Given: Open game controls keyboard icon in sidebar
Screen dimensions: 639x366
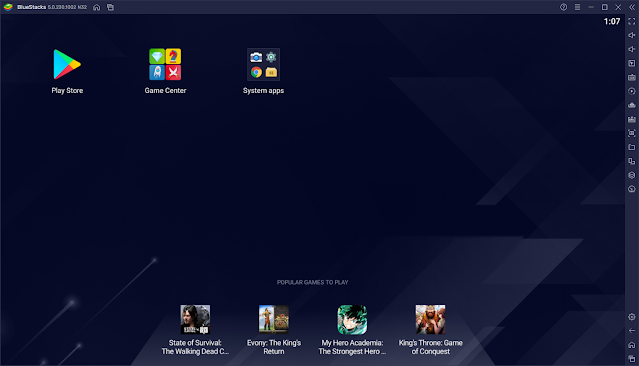Looking at the screenshot, I should [632, 77].
